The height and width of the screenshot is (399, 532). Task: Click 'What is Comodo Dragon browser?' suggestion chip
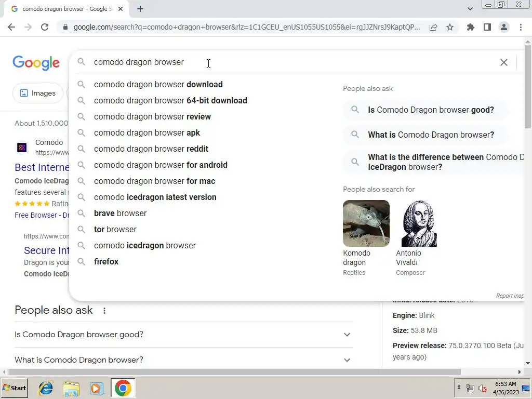tap(426, 135)
